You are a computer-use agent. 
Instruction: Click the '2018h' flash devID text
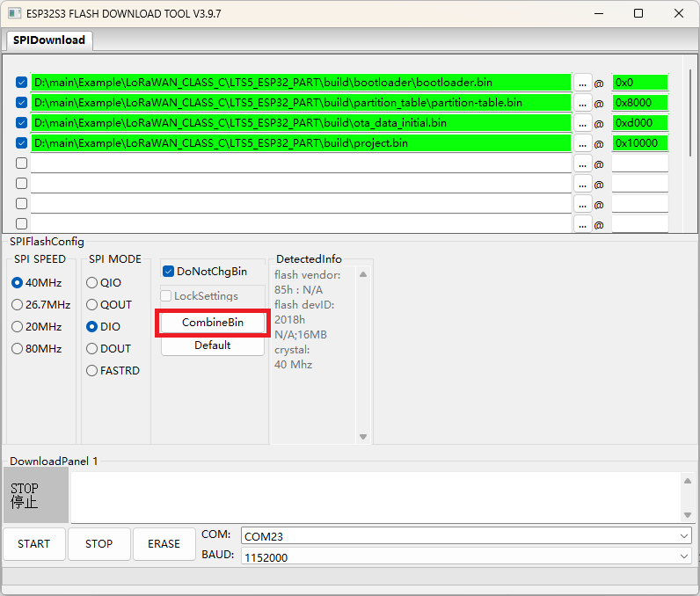point(289,320)
